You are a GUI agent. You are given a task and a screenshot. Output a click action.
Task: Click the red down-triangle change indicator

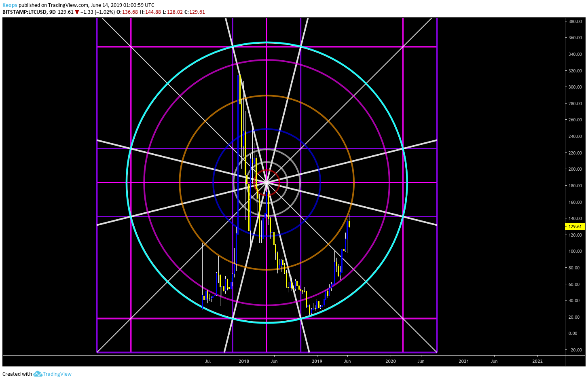click(x=77, y=12)
